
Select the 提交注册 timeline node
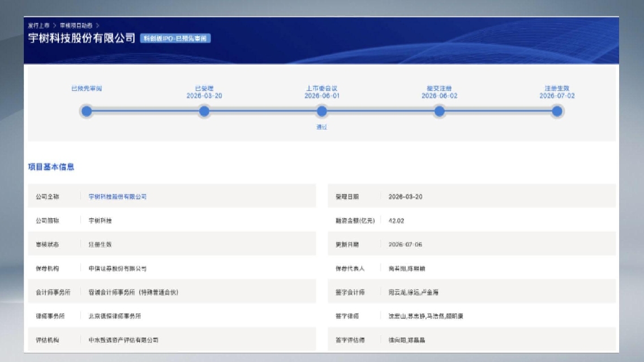440,111
